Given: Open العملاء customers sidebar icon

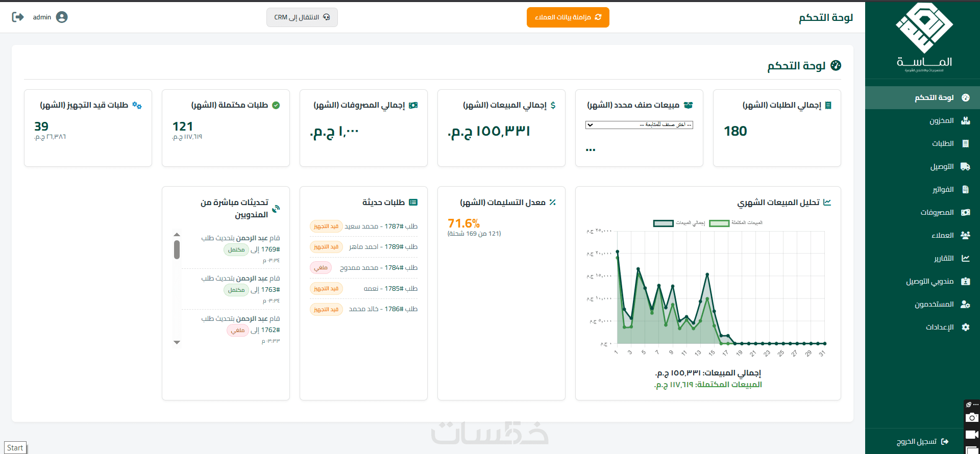Looking at the screenshot, I should [965, 235].
